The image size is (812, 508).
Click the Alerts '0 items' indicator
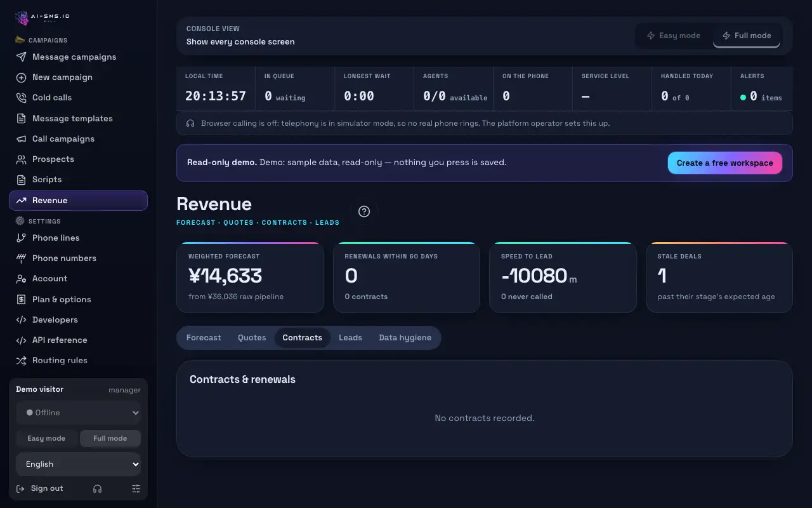(x=761, y=97)
